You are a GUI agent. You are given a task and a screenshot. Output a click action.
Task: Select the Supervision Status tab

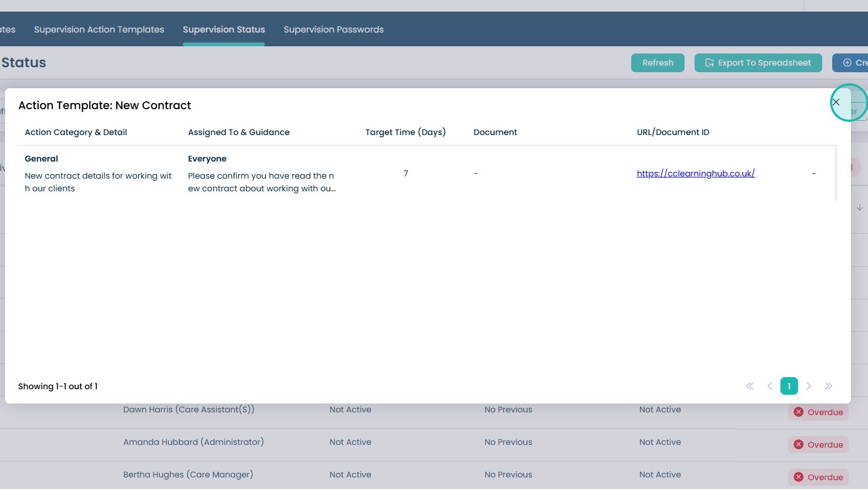click(x=224, y=30)
